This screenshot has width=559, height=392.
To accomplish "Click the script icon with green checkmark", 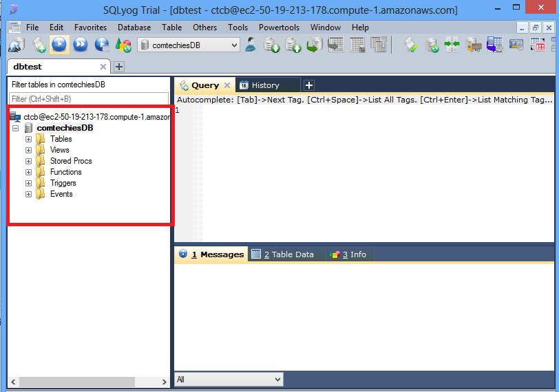I will (411, 45).
